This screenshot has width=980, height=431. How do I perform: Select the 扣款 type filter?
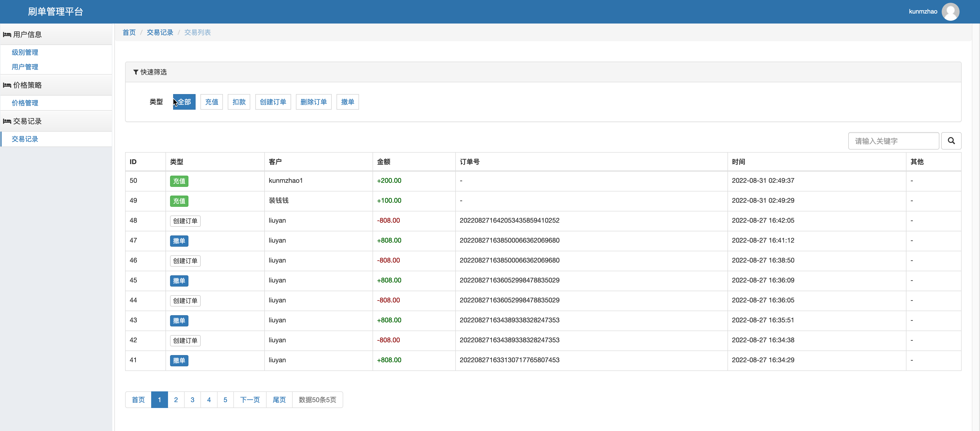239,102
